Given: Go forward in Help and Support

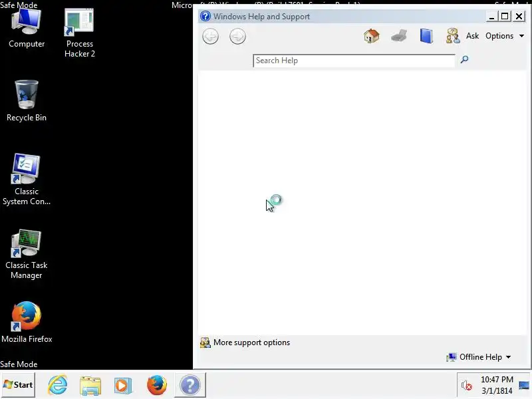Looking at the screenshot, I should [x=237, y=37].
